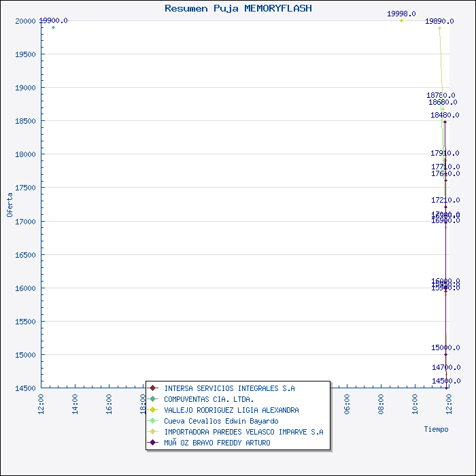Click the Tiempo x-axis title

(x=436, y=429)
